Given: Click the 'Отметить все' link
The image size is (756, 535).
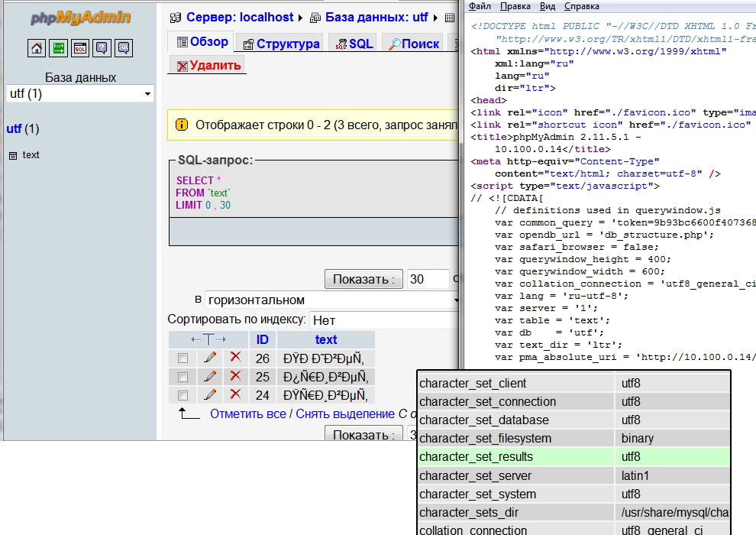Looking at the screenshot, I should 247,413.
